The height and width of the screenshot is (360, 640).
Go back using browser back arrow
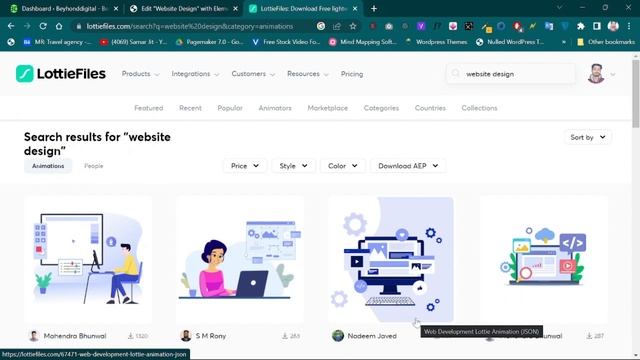pyautogui.click(x=11, y=26)
